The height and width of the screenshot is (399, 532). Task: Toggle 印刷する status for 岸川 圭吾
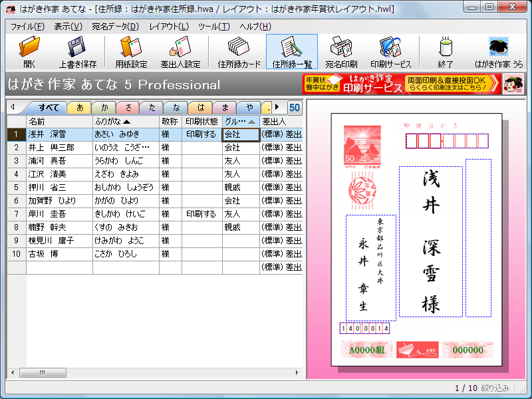pyautogui.click(x=202, y=214)
